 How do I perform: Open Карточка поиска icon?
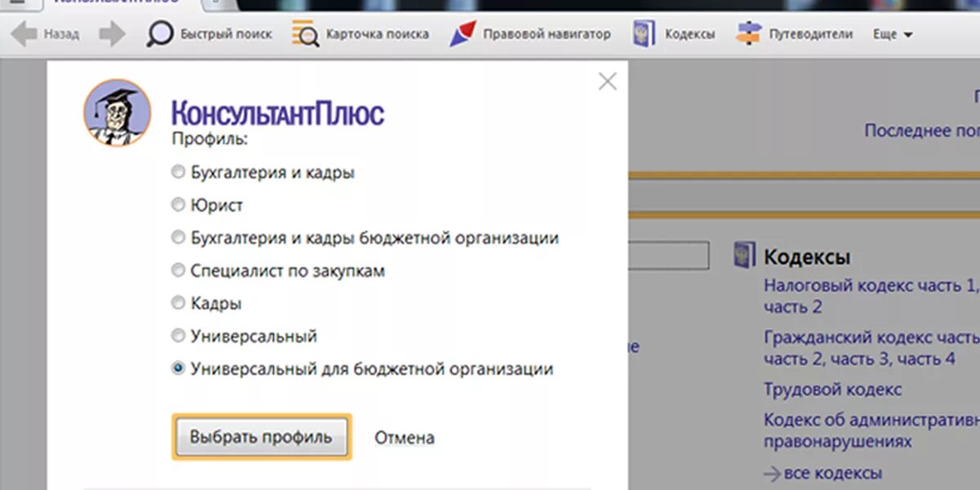[x=306, y=34]
